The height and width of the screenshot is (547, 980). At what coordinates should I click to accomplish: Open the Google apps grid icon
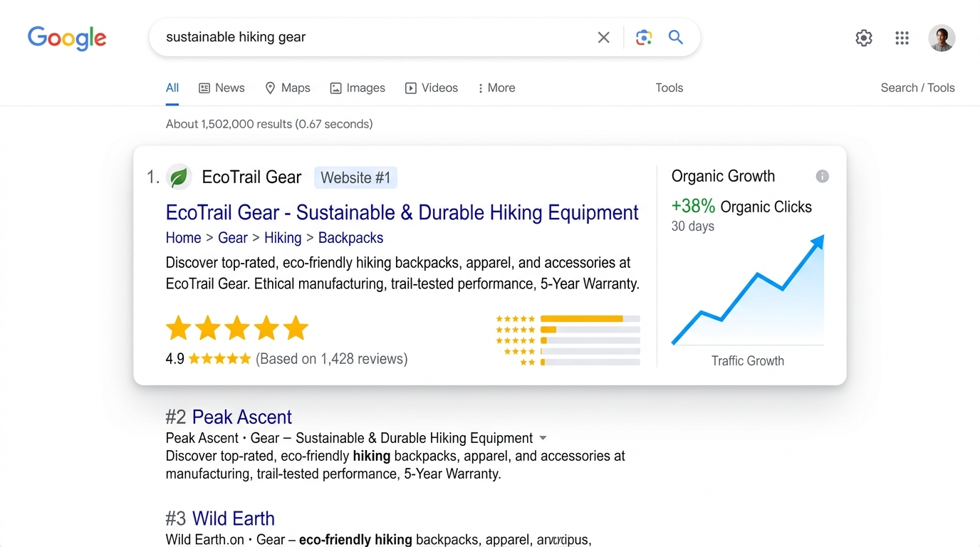[902, 38]
